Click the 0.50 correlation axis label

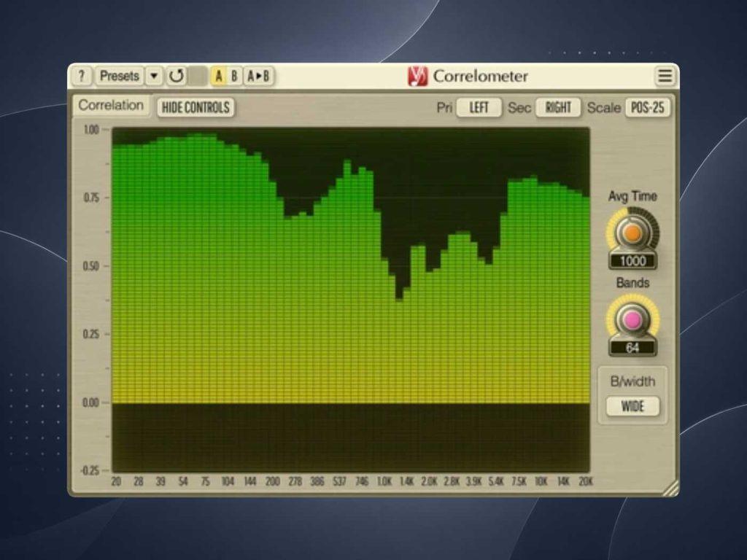91,266
